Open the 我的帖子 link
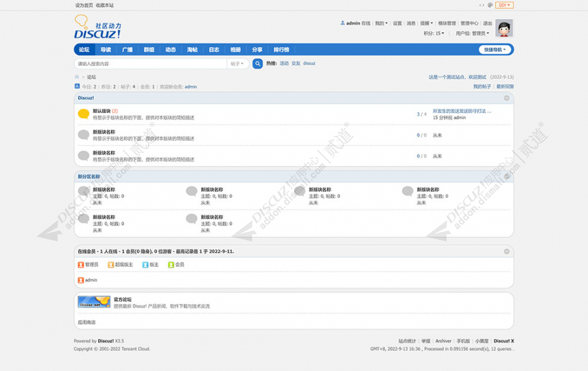The height and width of the screenshot is (371, 588). [482, 87]
